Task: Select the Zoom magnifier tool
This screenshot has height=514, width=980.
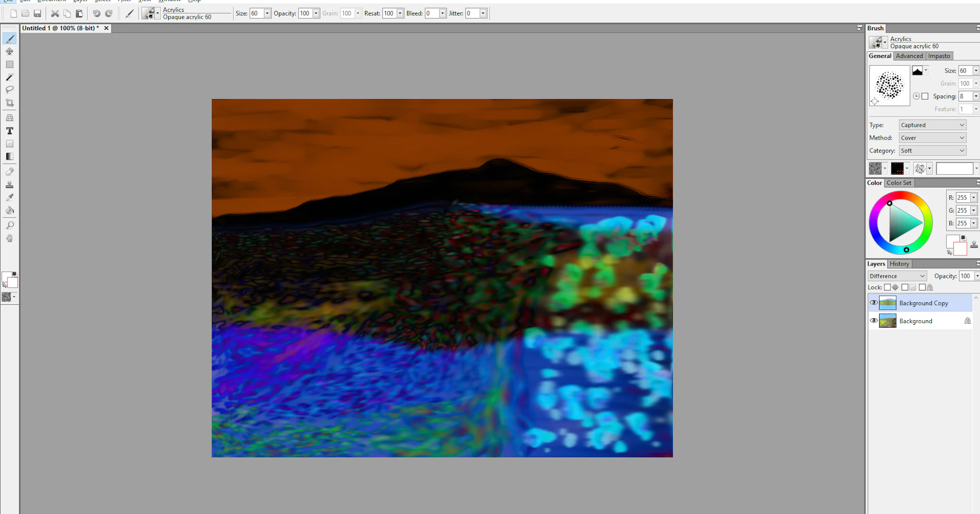Action: pos(10,225)
